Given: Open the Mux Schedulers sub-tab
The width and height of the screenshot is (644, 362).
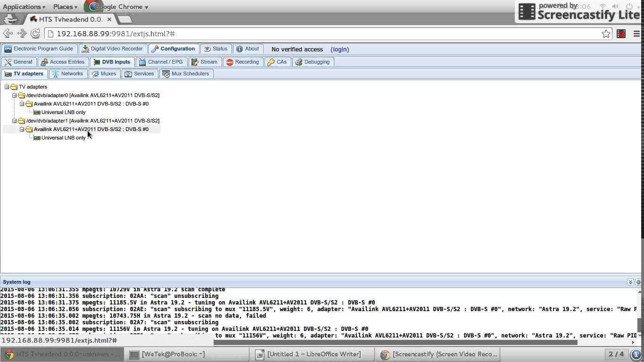Looking at the screenshot, I should tap(185, 74).
